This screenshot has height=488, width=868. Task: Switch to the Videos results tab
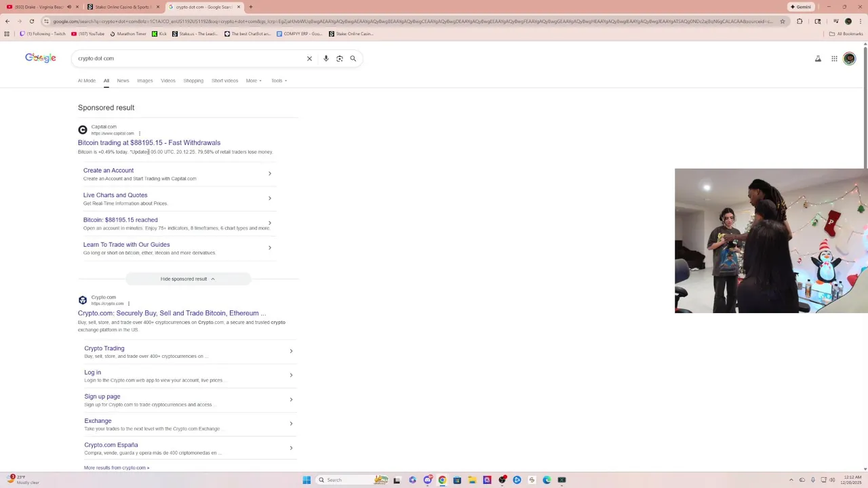click(x=168, y=81)
